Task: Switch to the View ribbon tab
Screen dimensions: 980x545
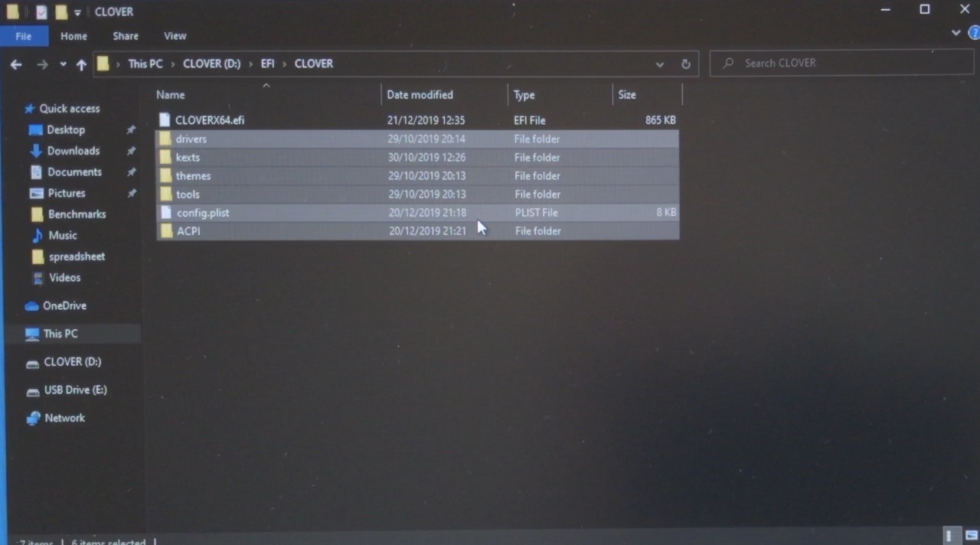Action: click(x=175, y=36)
